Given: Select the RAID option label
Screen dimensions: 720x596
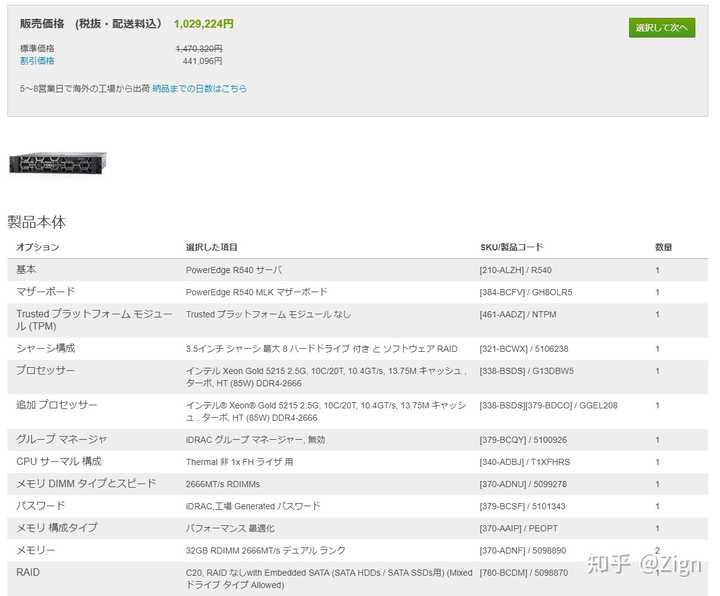Looking at the screenshot, I should [28, 572].
